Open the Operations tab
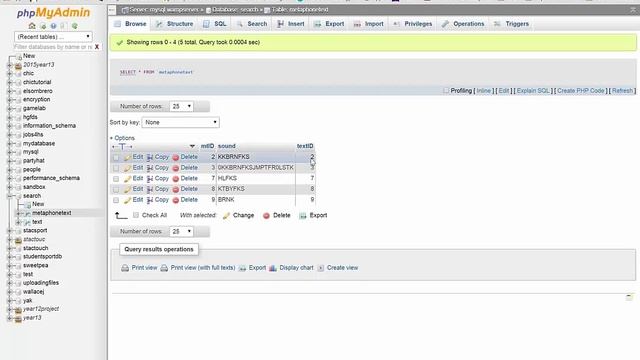This screenshot has width=640, height=360. pos(463,24)
